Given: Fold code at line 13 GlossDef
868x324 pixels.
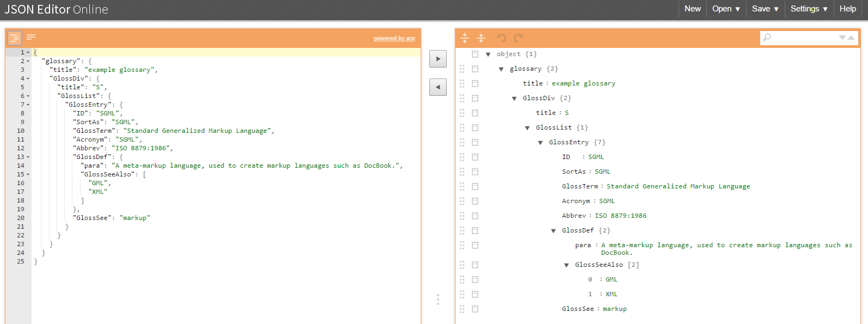Looking at the screenshot, I should 28,157.
